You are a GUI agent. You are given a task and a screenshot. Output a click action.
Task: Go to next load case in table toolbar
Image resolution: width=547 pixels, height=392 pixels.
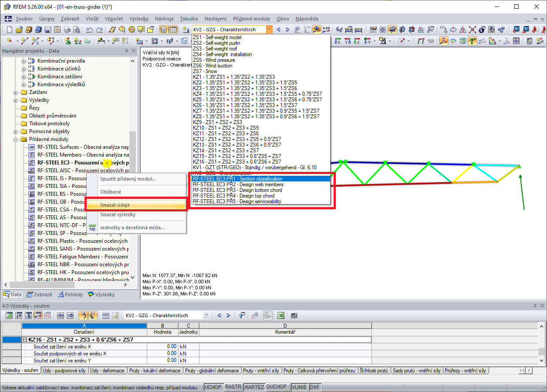(x=228, y=315)
